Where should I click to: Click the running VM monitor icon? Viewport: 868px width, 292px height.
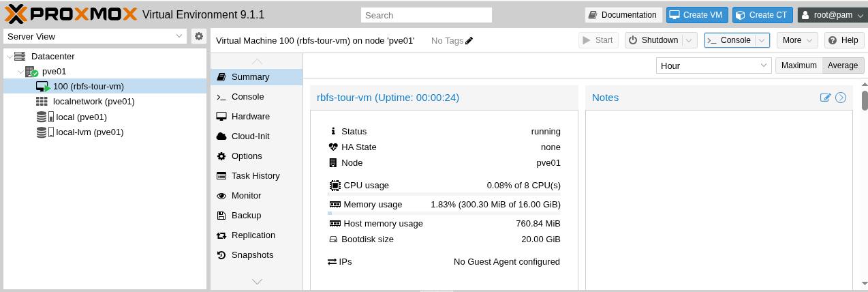[x=43, y=87]
